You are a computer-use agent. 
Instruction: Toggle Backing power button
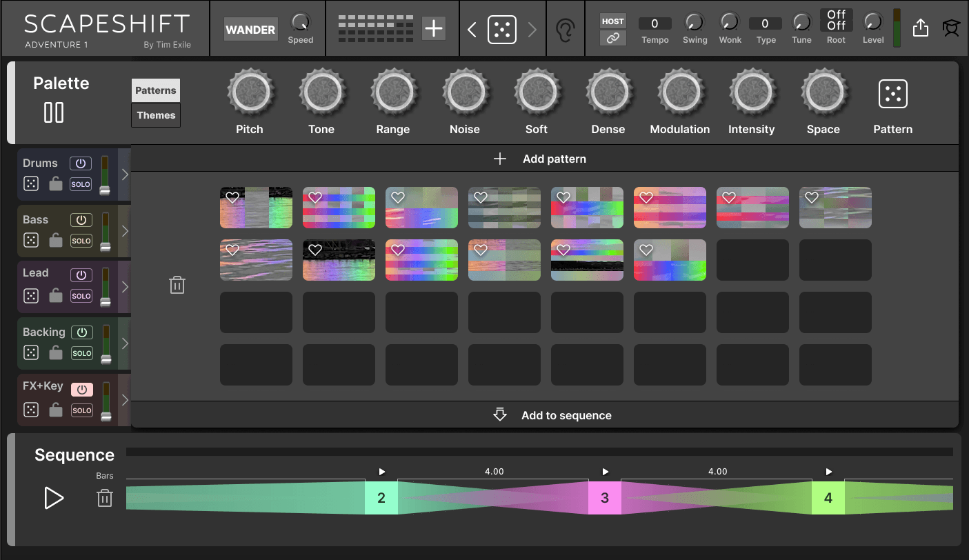click(82, 332)
